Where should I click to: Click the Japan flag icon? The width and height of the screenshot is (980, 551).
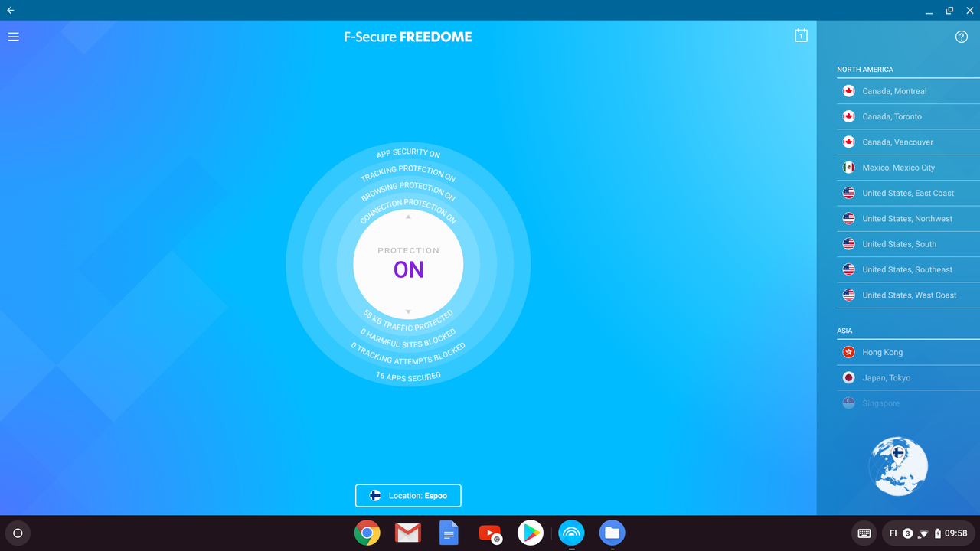[848, 377]
